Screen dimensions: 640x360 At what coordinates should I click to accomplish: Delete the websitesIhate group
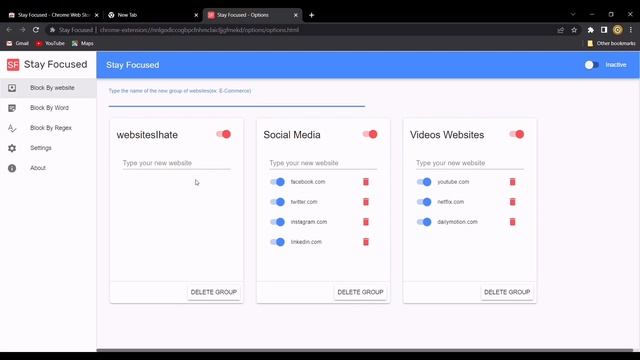[x=213, y=292]
